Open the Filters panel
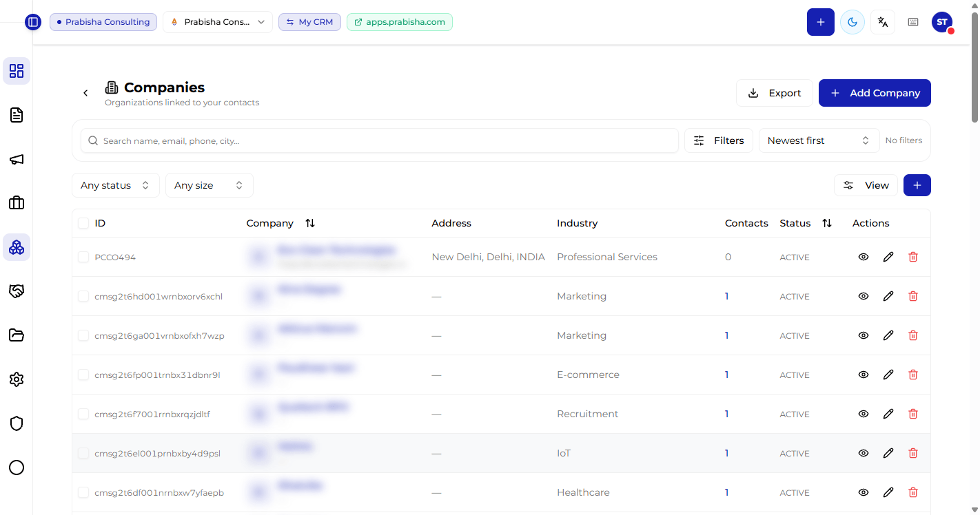Viewport: 980px width, 515px height. (719, 140)
